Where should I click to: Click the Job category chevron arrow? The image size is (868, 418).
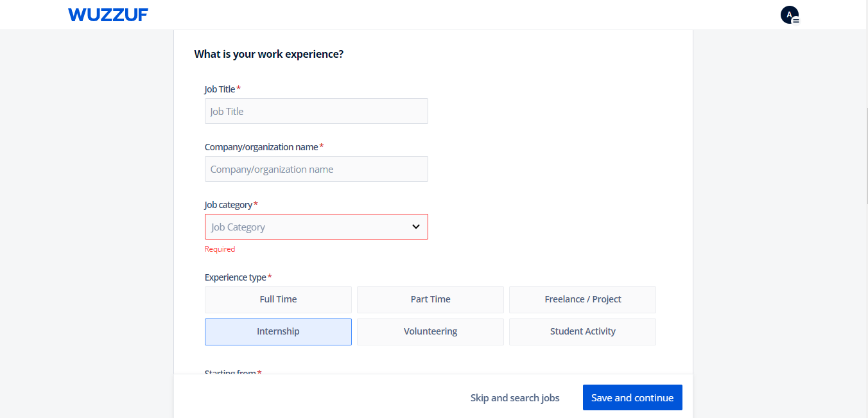coord(415,227)
